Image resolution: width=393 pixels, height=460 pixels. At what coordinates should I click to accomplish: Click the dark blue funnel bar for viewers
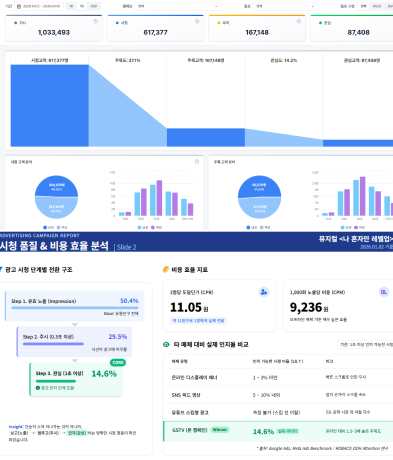pyautogui.click(x=50, y=105)
